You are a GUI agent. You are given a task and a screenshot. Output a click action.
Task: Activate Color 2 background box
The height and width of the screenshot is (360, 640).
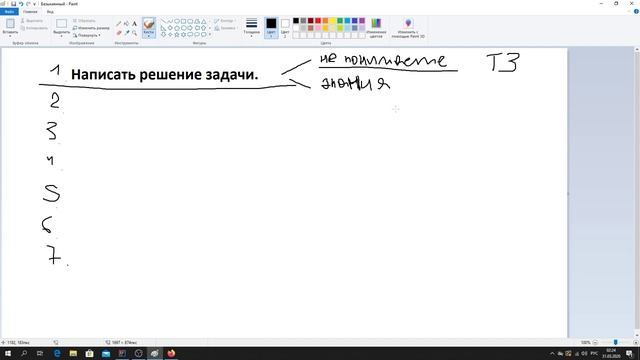click(x=285, y=28)
